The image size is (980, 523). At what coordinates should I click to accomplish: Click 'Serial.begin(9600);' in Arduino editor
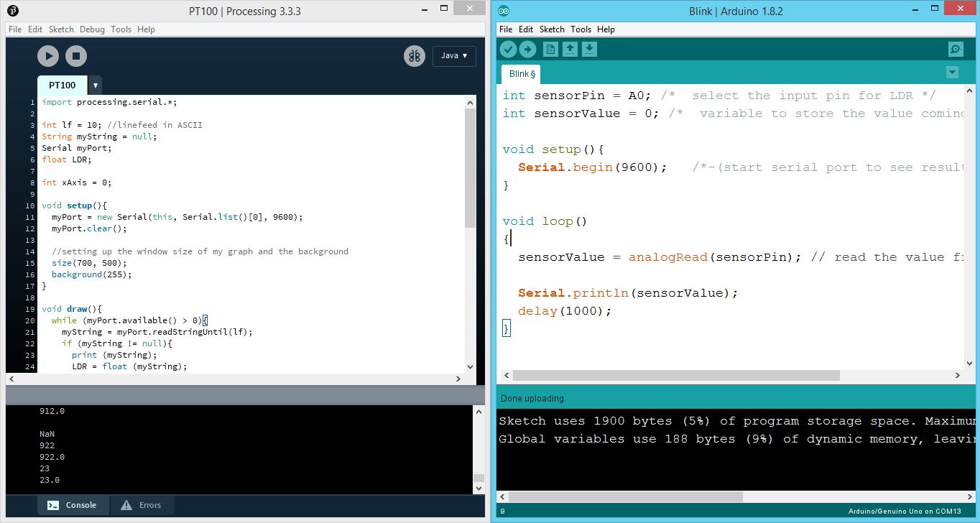click(593, 167)
